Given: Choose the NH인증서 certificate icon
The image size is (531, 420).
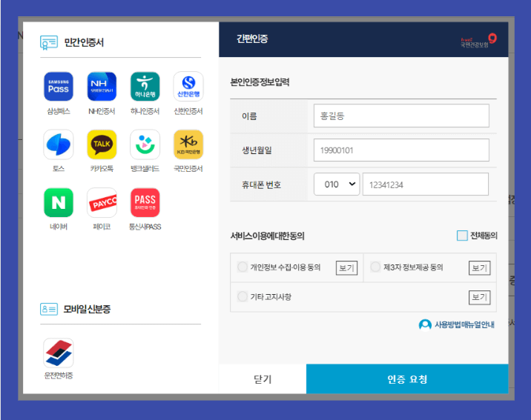Looking at the screenshot, I should [x=102, y=86].
